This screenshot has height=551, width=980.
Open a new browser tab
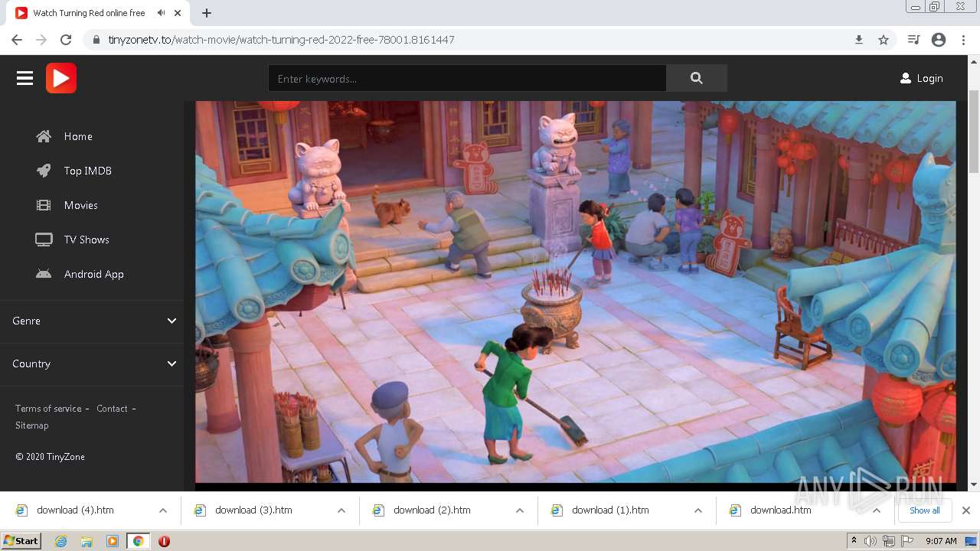tap(207, 13)
